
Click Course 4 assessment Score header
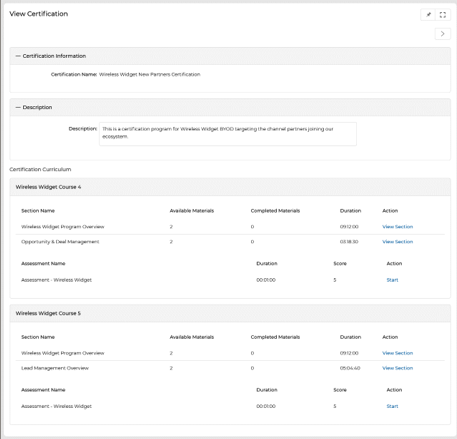tap(340, 263)
